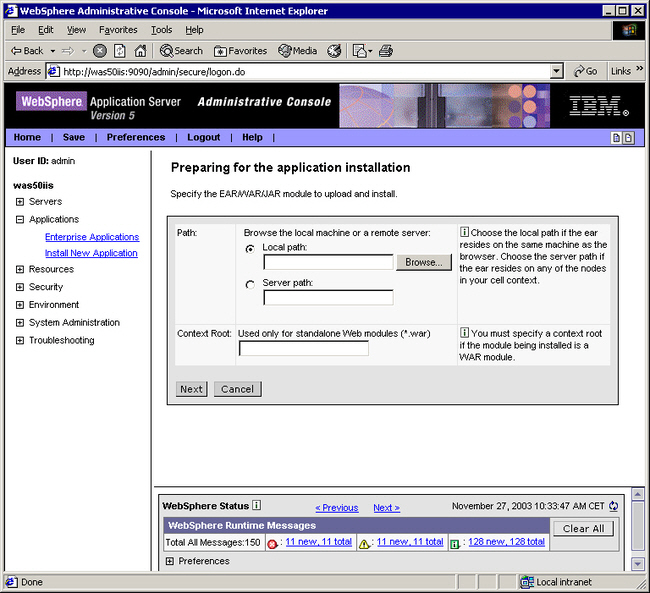
Task: Click the info icon beside path help text
Action: (x=464, y=232)
